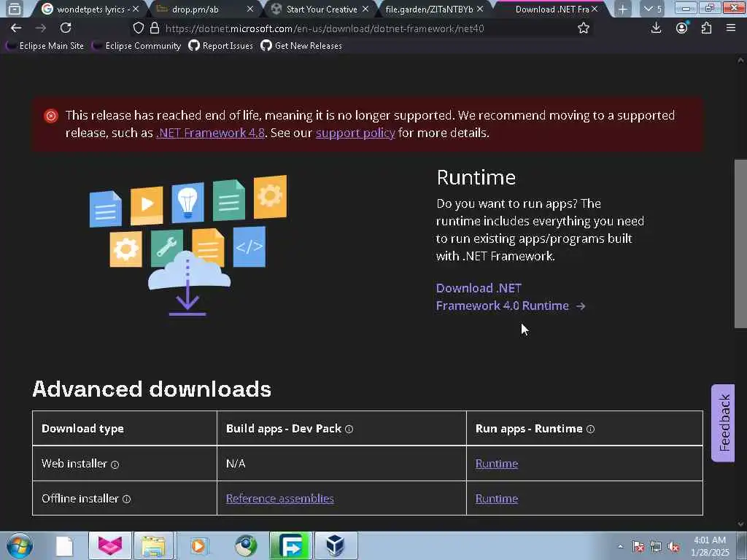The image size is (747, 560).
Task: Launch media player taskbar icon
Action: (198, 545)
